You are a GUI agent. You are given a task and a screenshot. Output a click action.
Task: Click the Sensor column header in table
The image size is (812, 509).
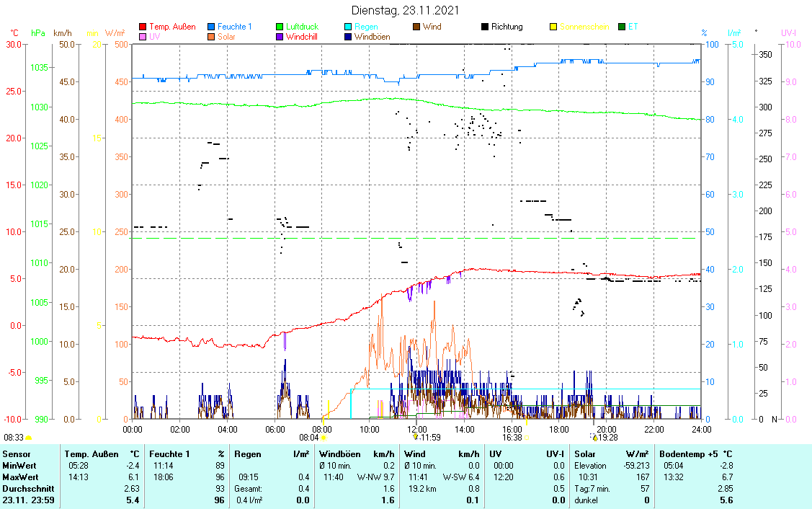16,454
